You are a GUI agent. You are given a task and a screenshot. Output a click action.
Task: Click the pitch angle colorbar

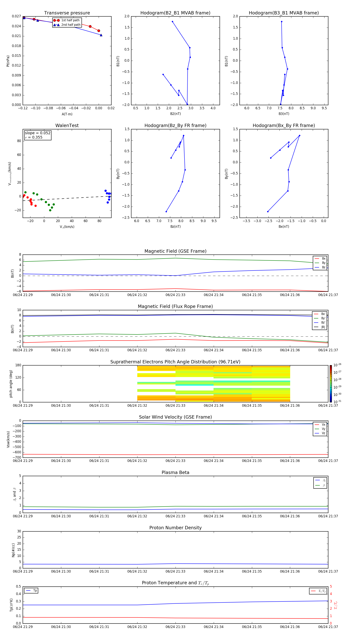click(331, 384)
